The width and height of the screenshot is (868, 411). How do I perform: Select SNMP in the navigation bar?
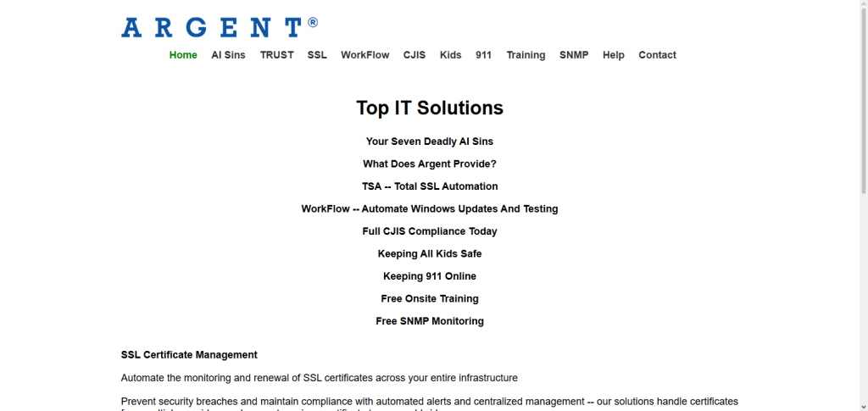(574, 55)
